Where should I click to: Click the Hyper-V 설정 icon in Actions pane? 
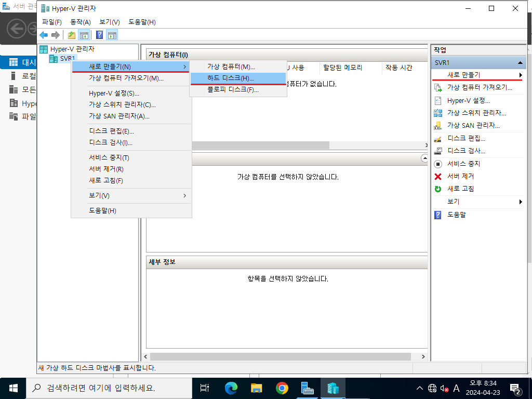(438, 100)
